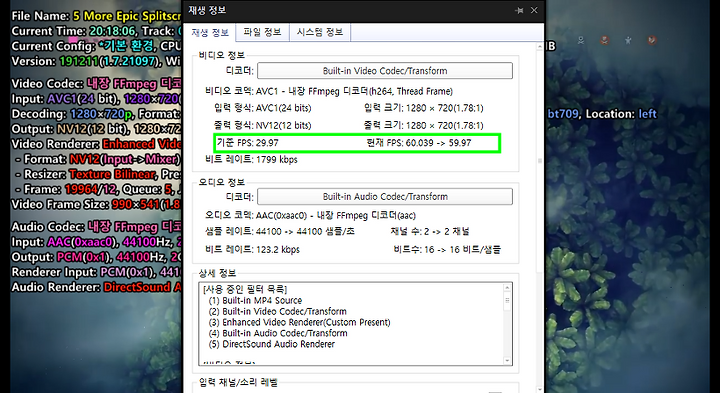Click the filter list scrollbar thumb
This screenshot has width=720, height=393.
point(507,301)
